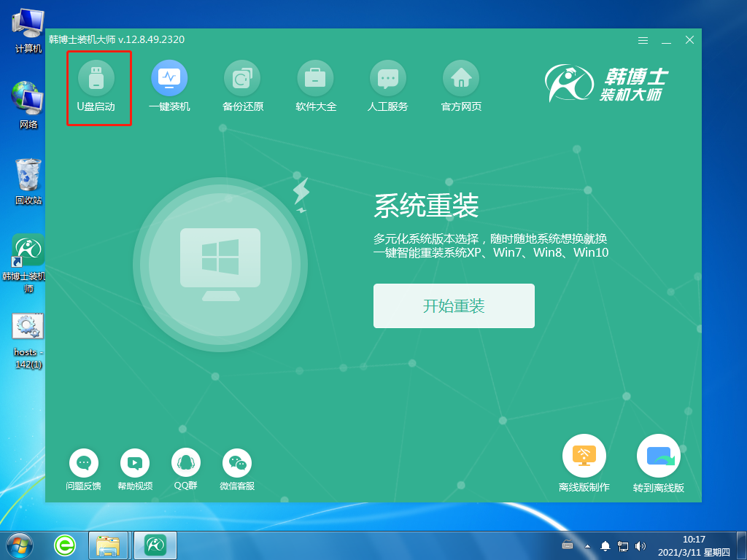Open the QQ群 group chat icon
Screen dimensions: 747x560
click(x=185, y=462)
